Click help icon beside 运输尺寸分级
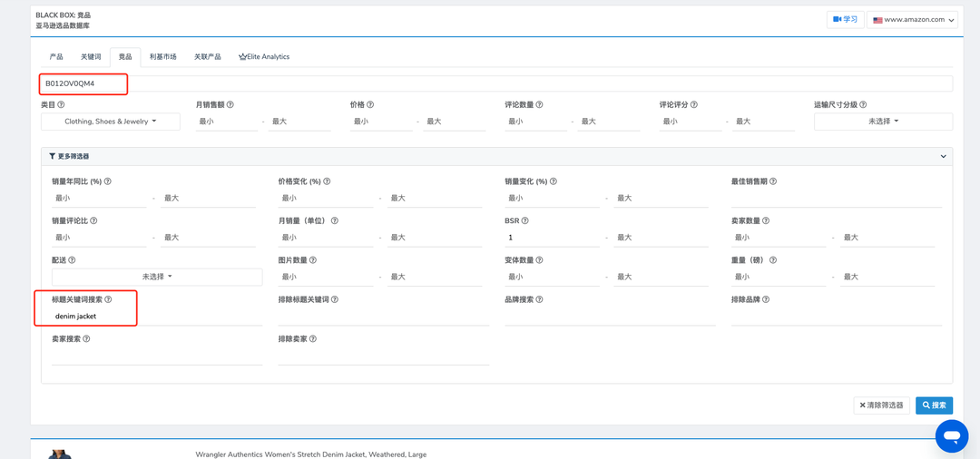The height and width of the screenshot is (459, 980). click(863, 105)
